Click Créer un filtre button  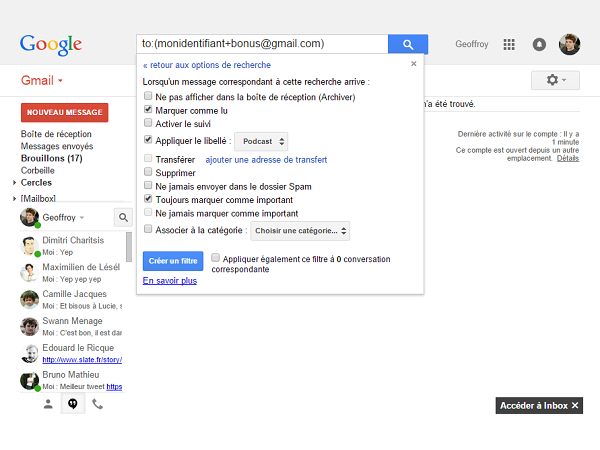click(173, 261)
